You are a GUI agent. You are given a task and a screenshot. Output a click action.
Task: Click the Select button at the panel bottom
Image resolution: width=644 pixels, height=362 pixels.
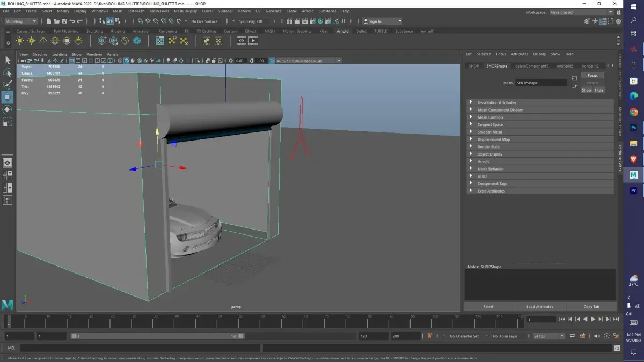pyautogui.click(x=488, y=307)
